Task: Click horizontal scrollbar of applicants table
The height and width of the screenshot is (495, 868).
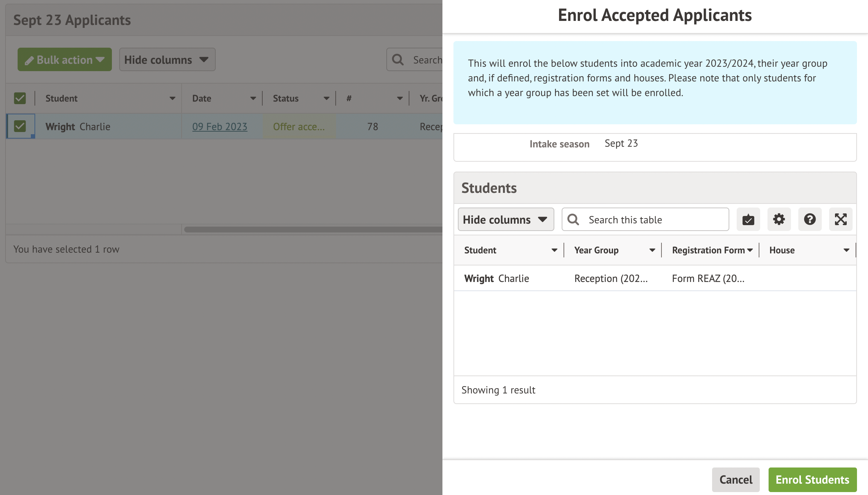Action: click(x=312, y=230)
